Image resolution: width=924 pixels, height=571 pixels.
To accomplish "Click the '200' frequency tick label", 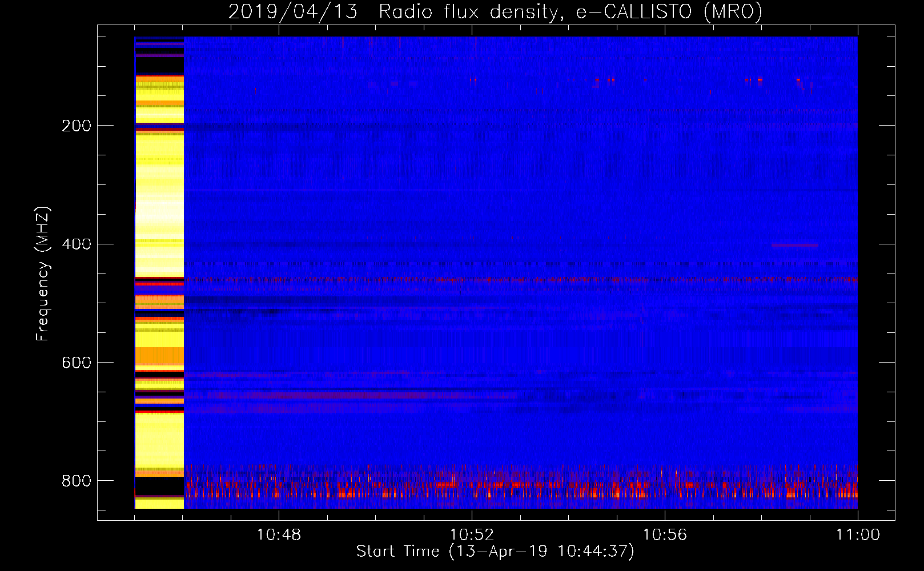I will point(77,126).
